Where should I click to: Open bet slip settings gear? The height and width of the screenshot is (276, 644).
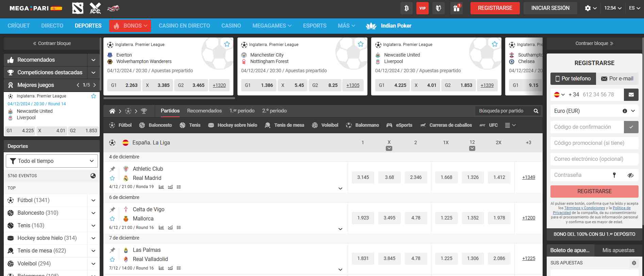(634, 263)
